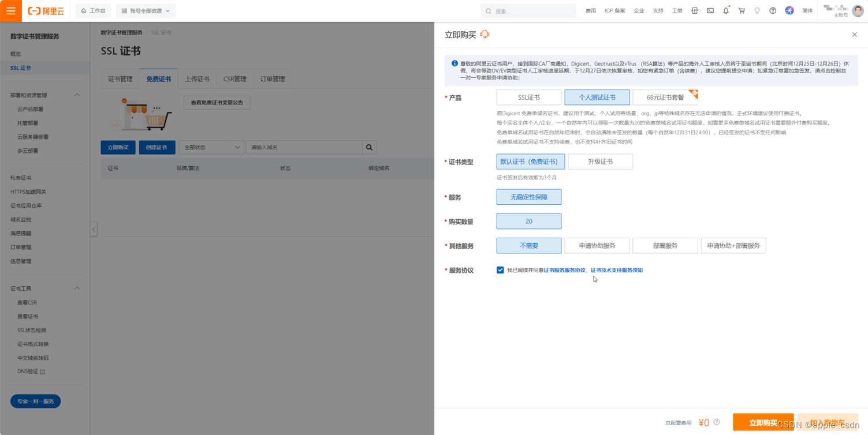Image resolution: width=868 pixels, height=435 pixels.
Task: Open the 费用 menu
Action: [590, 11]
